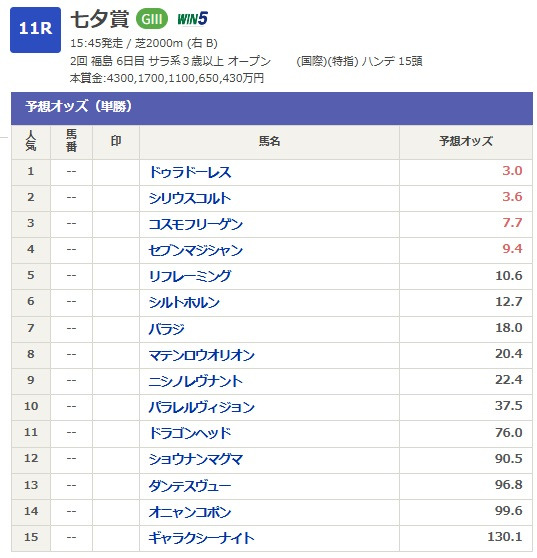Select ショウナンマグマ horse entry
This screenshot has height=558, width=537.
point(196,459)
